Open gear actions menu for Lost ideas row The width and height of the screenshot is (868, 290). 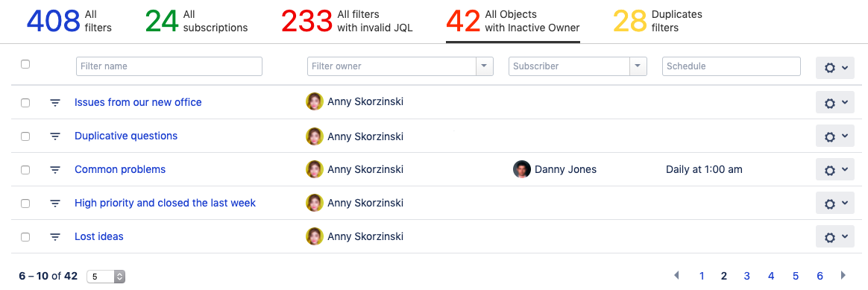834,236
